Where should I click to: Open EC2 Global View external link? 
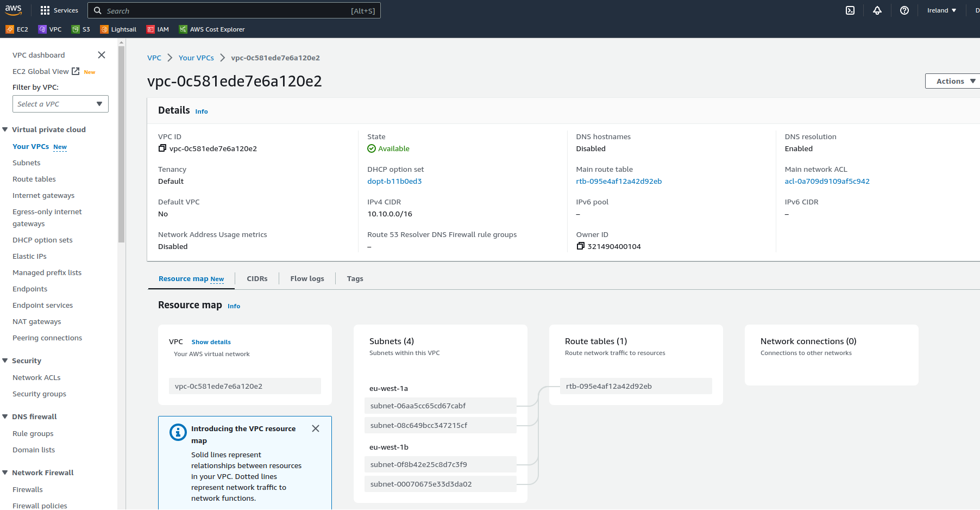[x=46, y=71]
